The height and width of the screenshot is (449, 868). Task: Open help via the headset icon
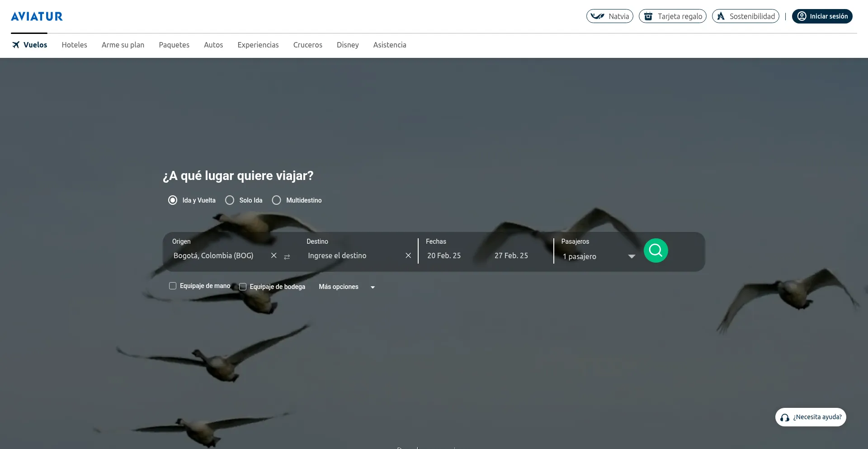click(x=785, y=417)
